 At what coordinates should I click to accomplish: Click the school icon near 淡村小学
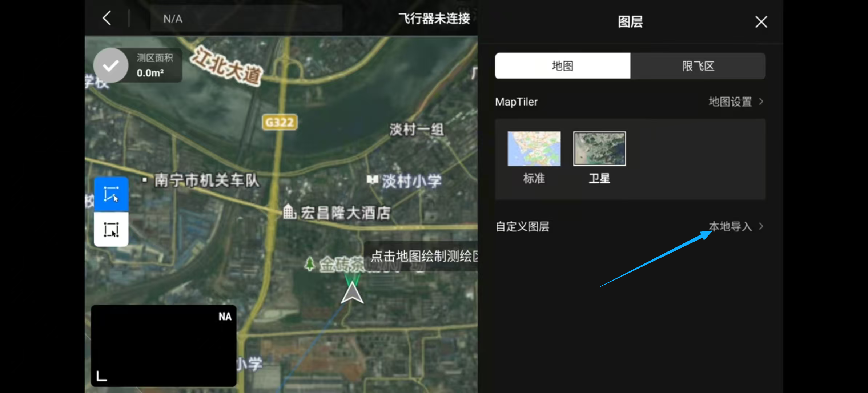pos(373,179)
